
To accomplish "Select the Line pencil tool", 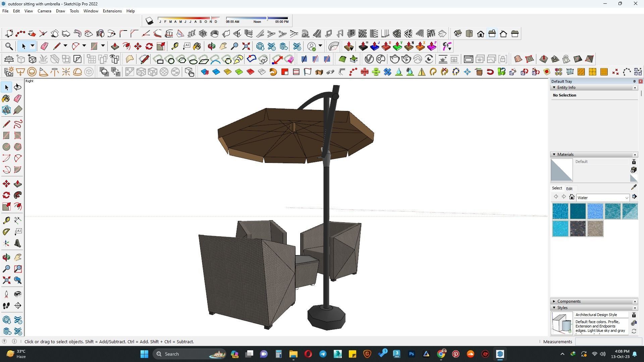I will [6, 124].
